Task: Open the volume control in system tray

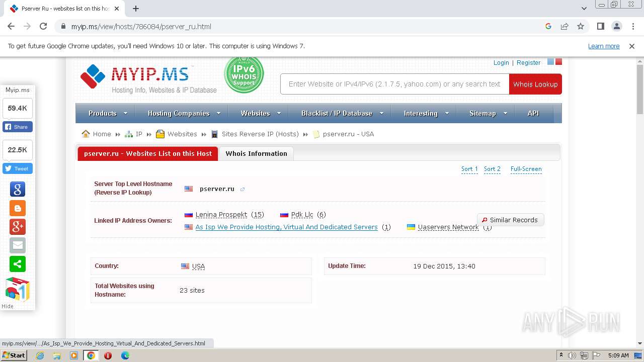Action: tap(572, 355)
